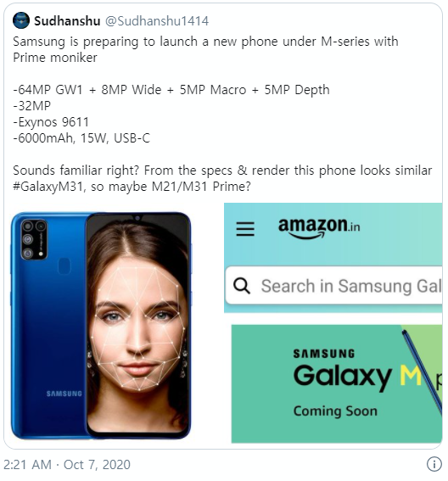Click the search magnifier icon
Screen dimensions: 448x481
[x=242, y=286]
